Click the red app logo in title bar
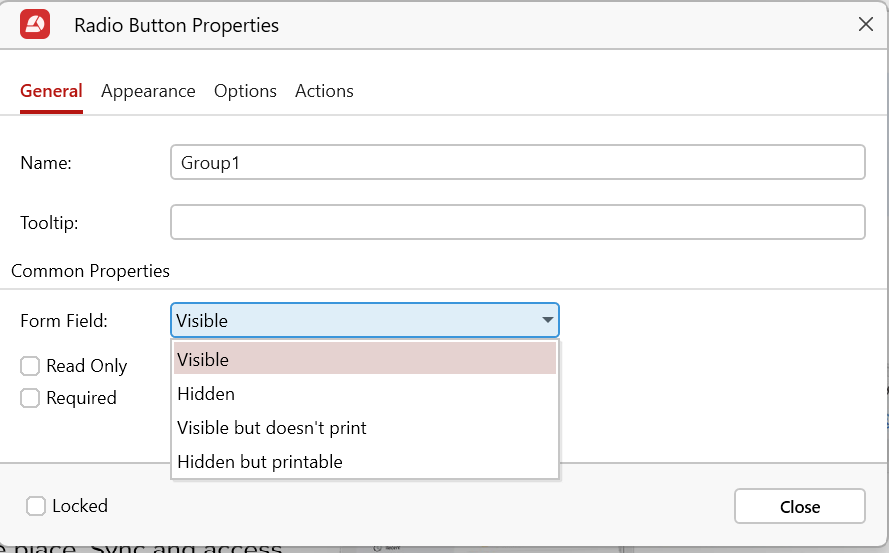The height and width of the screenshot is (553, 889). click(36, 25)
